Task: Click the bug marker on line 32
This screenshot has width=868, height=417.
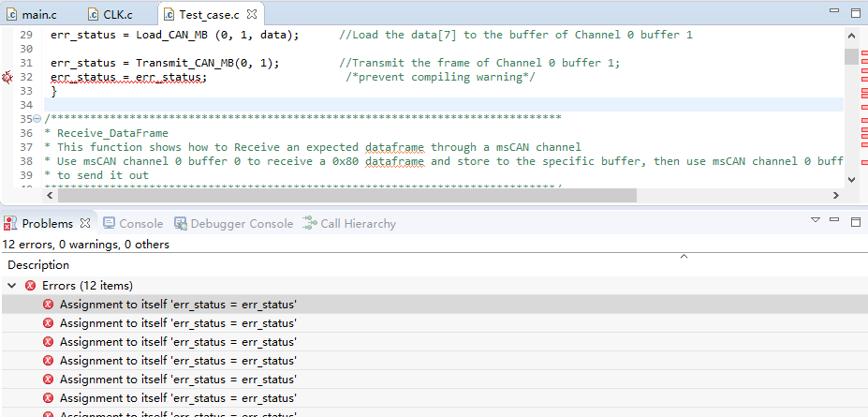Action: [7, 78]
